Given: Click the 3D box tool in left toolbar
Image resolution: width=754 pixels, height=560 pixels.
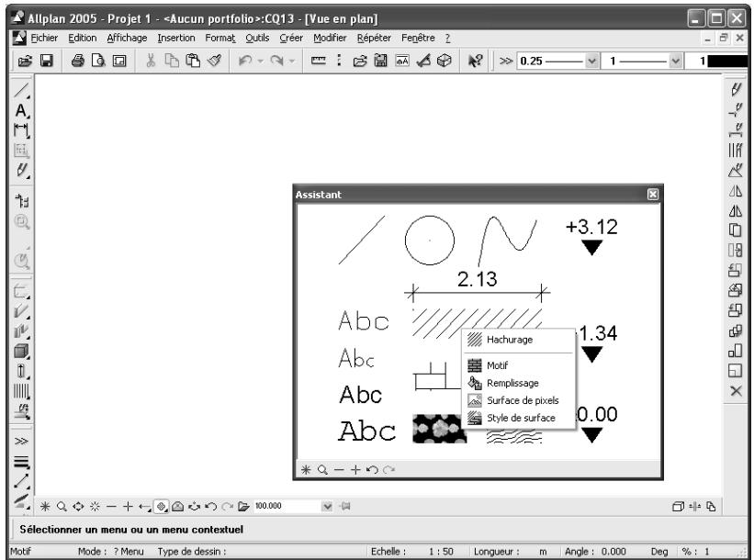Looking at the screenshot, I should pos(21,352).
